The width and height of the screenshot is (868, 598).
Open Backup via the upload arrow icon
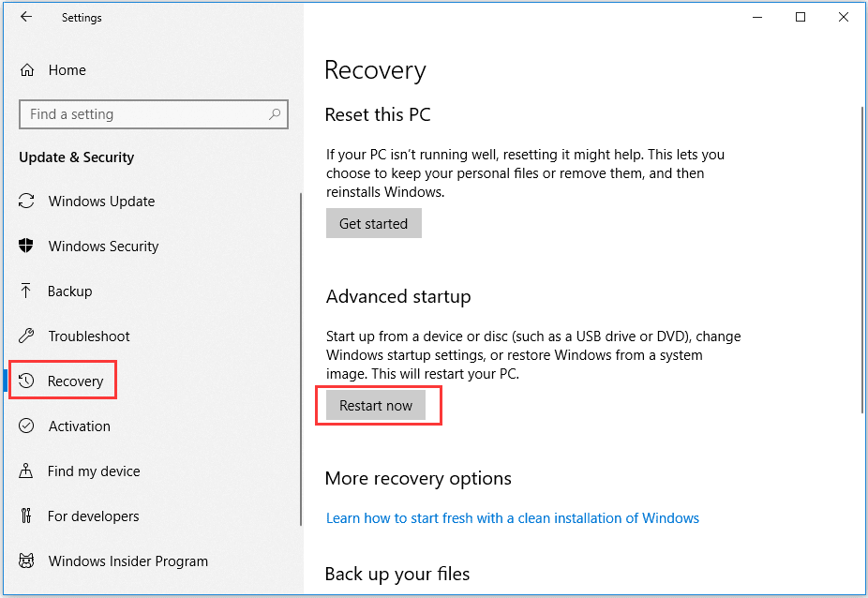click(26, 292)
